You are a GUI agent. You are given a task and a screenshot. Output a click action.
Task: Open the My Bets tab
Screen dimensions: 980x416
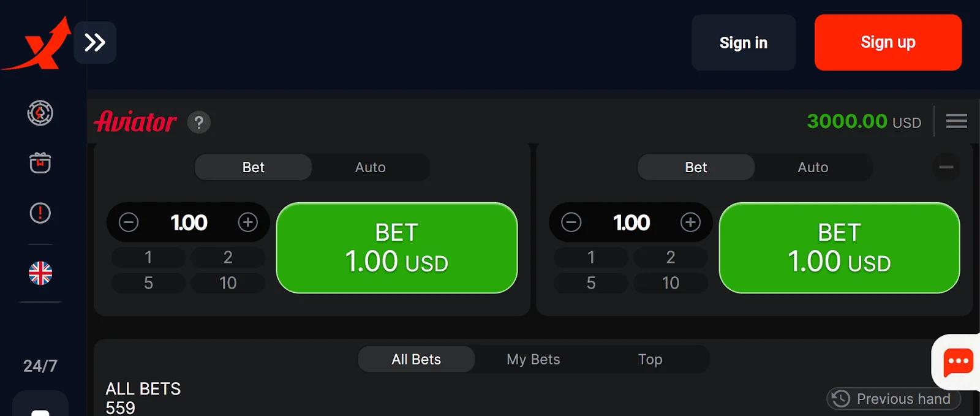(x=533, y=360)
